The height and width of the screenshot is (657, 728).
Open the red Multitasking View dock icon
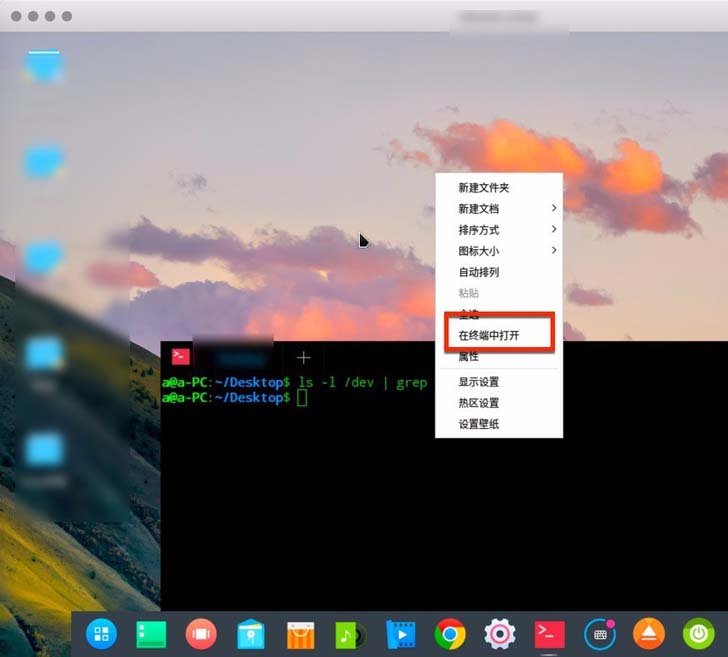201,634
